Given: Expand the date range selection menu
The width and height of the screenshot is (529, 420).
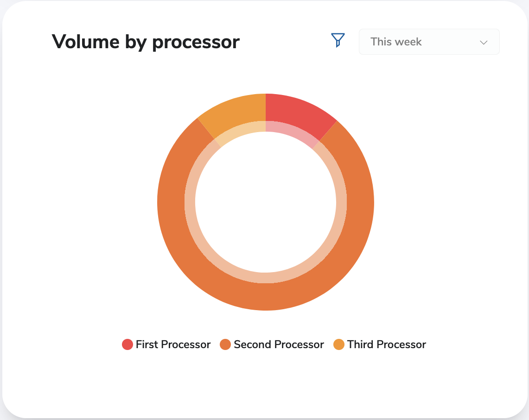Looking at the screenshot, I should click(x=429, y=42).
